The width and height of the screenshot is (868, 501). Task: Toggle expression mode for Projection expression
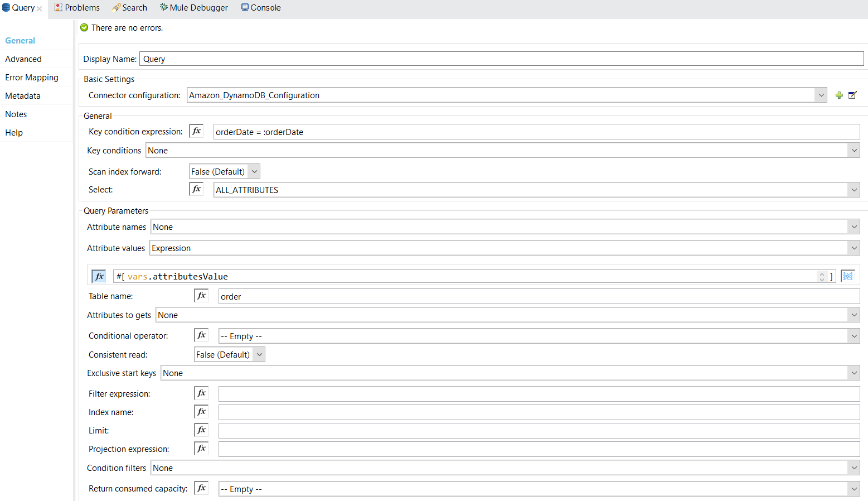pos(201,448)
